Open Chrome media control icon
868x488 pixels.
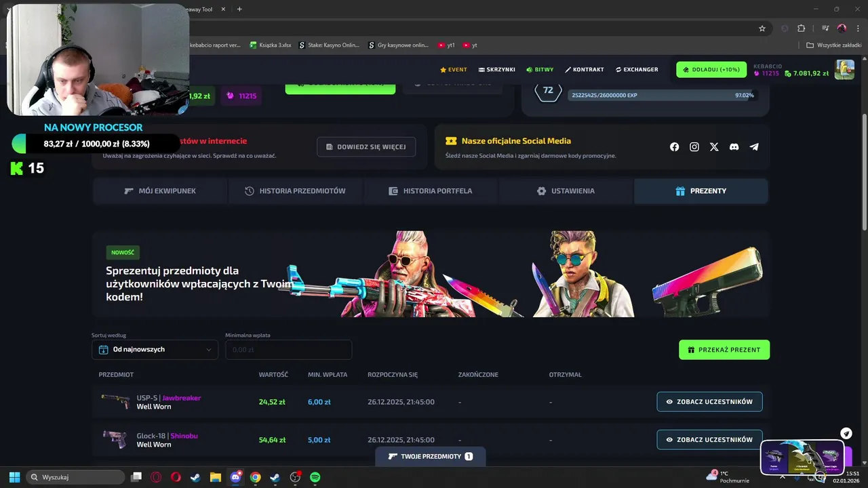(825, 28)
